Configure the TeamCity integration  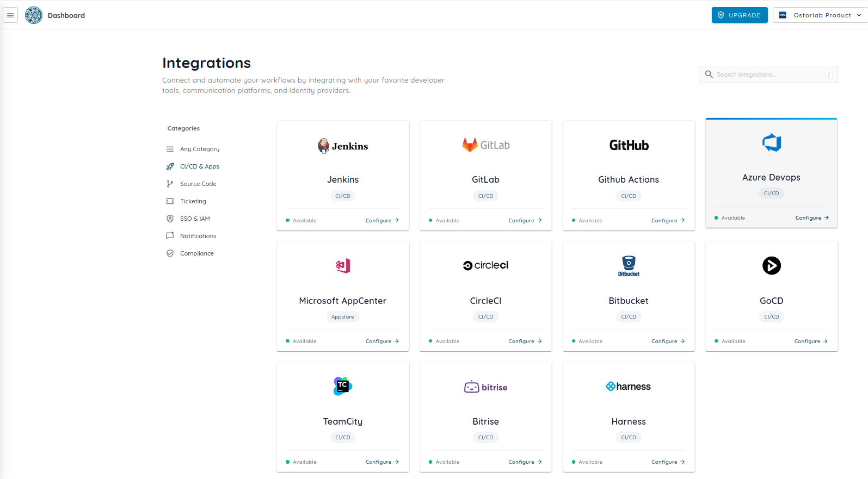click(382, 462)
